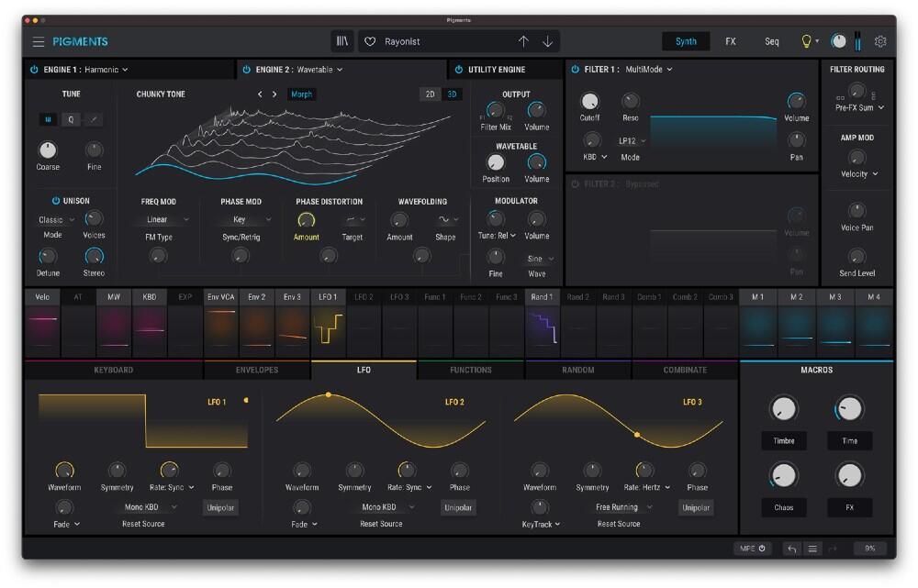Click the wavetable Morph button

click(301, 94)
